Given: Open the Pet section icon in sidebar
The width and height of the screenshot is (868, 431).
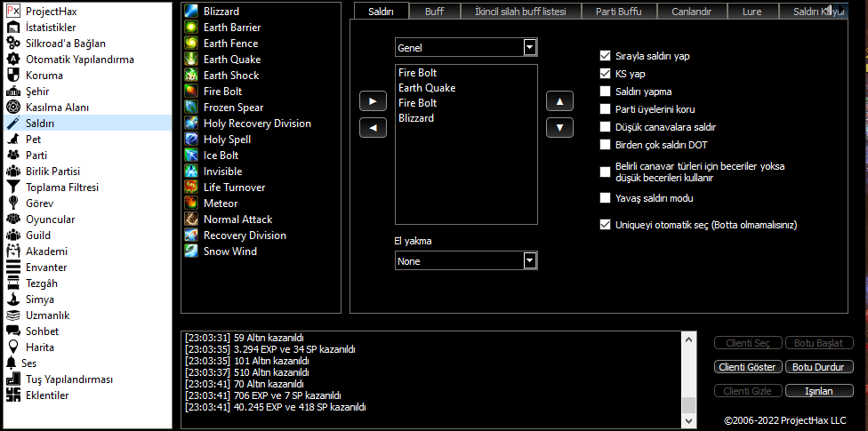Looking at the screenshot, I should 13,140.
